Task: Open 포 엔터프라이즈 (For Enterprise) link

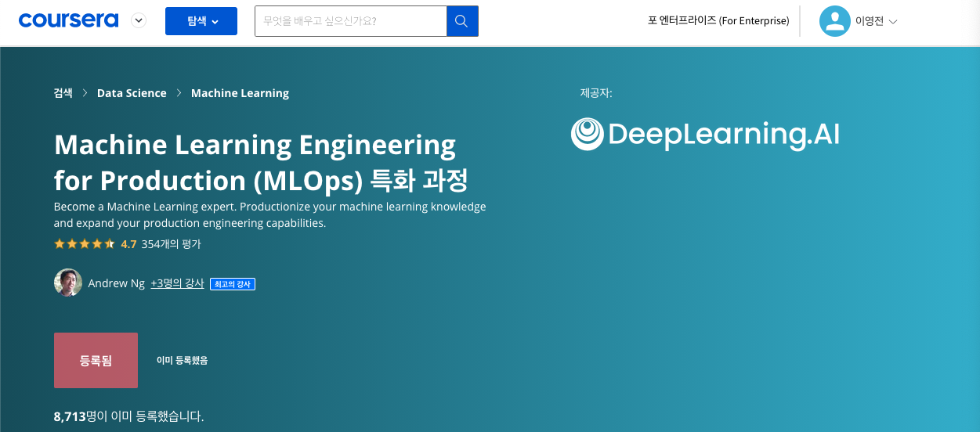Action: point(718,21)
